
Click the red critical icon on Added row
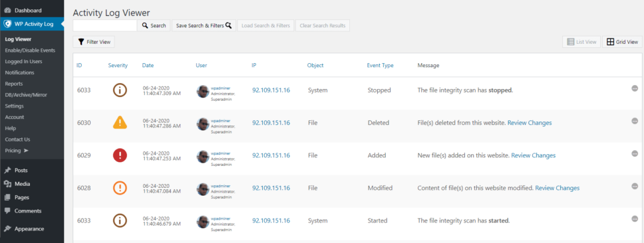120,155
